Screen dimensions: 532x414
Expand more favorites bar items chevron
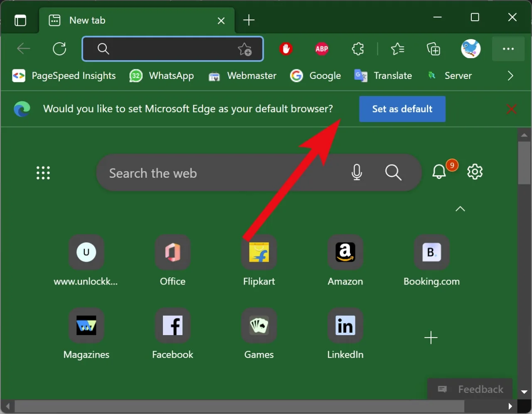click(510, 76)
